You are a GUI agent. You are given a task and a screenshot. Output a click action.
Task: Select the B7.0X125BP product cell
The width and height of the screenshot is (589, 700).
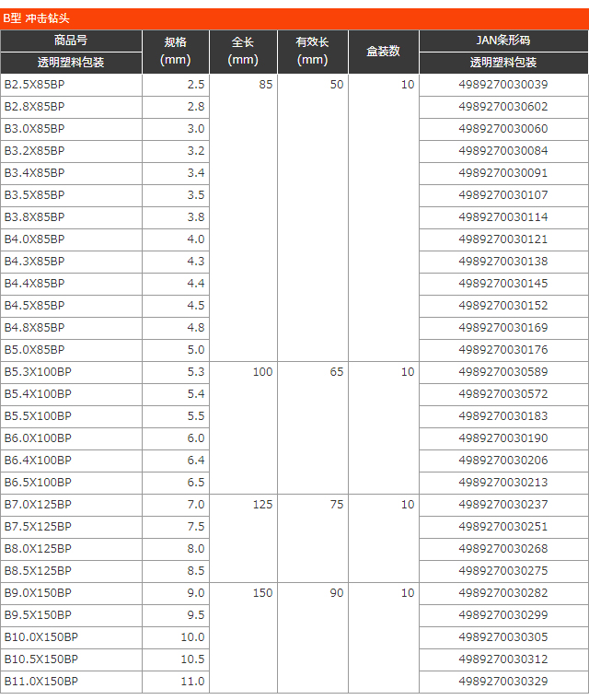(38, 505)
